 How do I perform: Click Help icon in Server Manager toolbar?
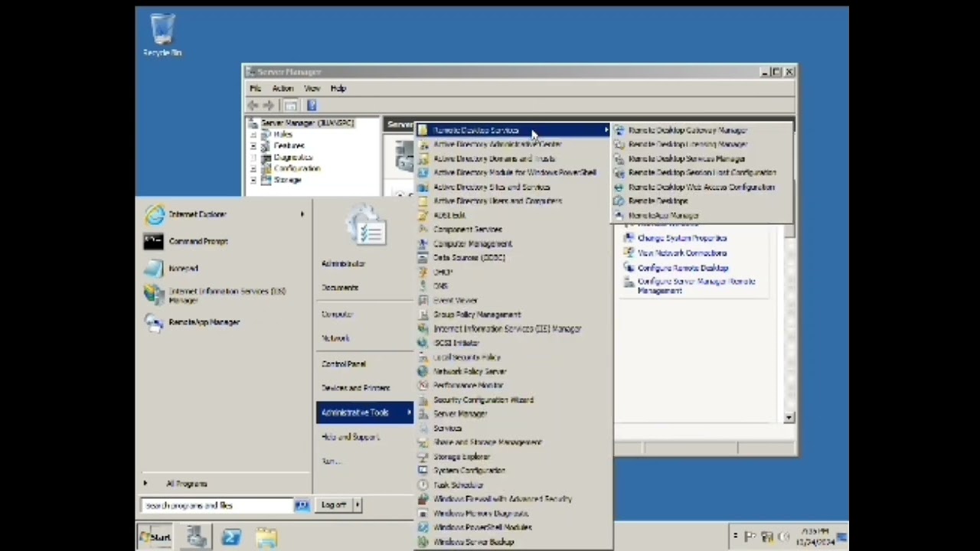tap(311, 106)
